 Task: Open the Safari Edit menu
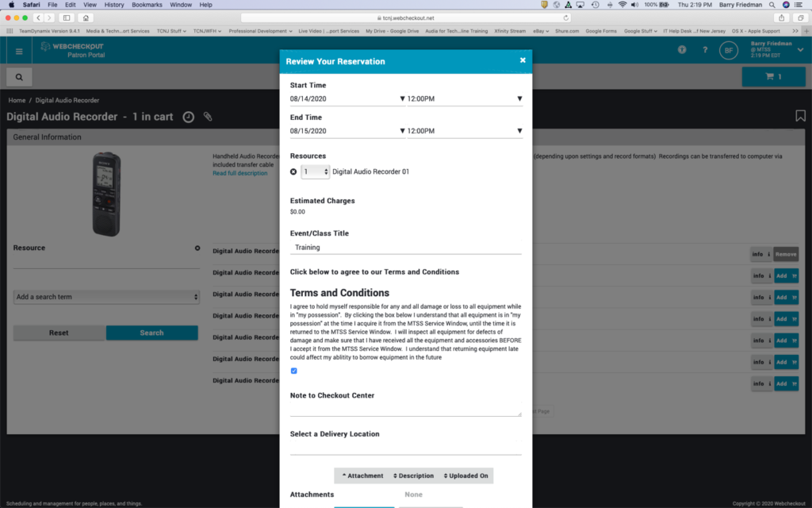tap(70, 5)
